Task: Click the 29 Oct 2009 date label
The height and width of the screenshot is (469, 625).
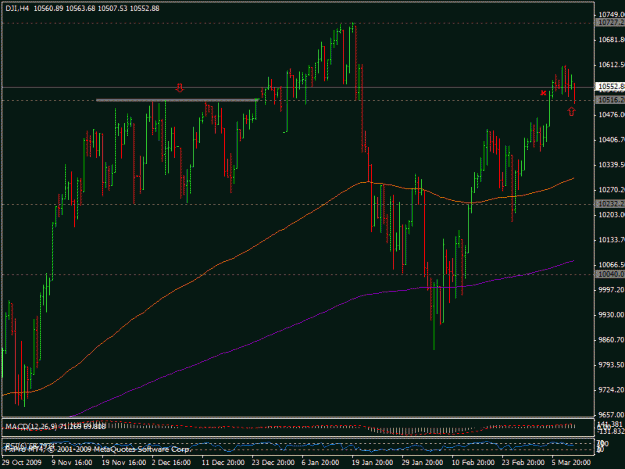Action: tap(22, 463)
